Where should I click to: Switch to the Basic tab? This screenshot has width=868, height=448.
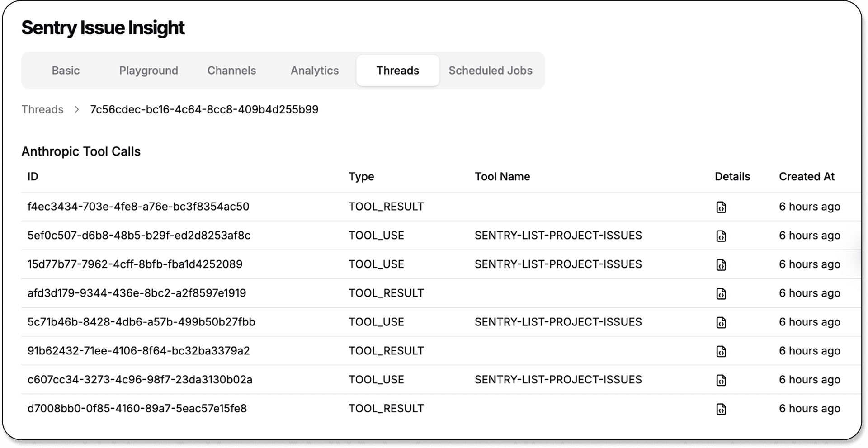(66, 71)
